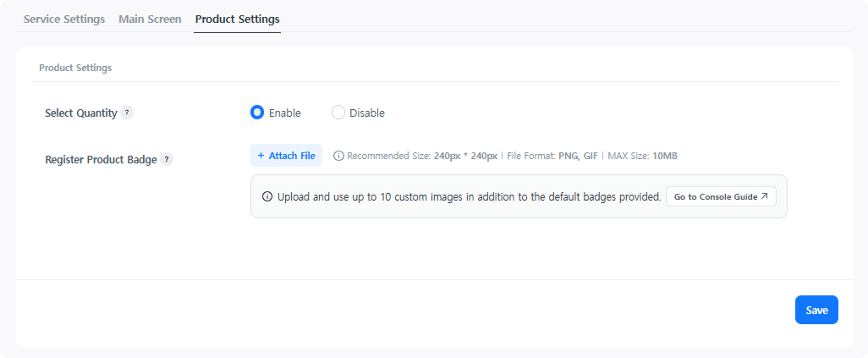
Task: Switch to the Service Settings tab
Action: pyautogui.click(x=64, y=19)
